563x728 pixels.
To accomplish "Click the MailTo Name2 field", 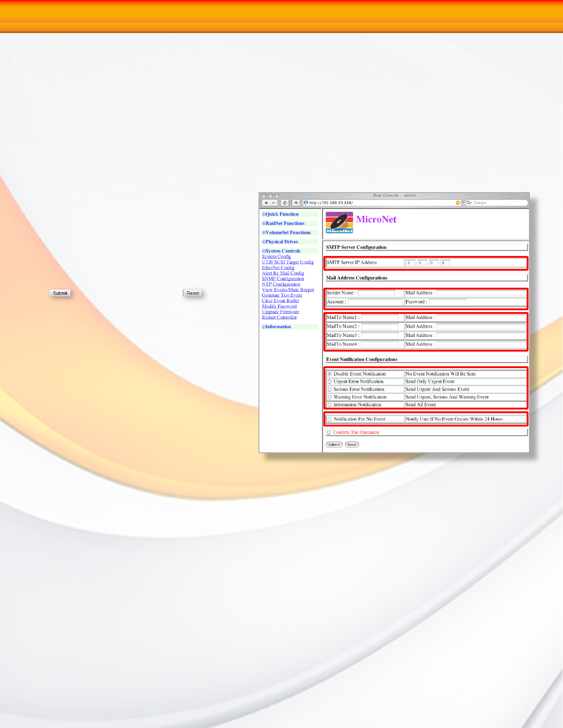I will click(x=380, y=326).
